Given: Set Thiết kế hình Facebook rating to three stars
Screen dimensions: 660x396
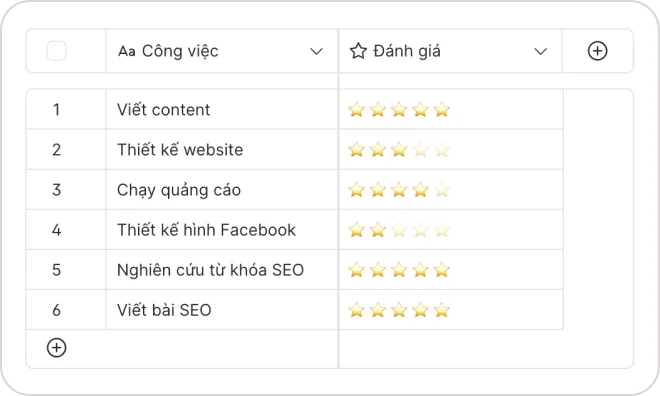Looking at the screenshot, I should 399,230.
